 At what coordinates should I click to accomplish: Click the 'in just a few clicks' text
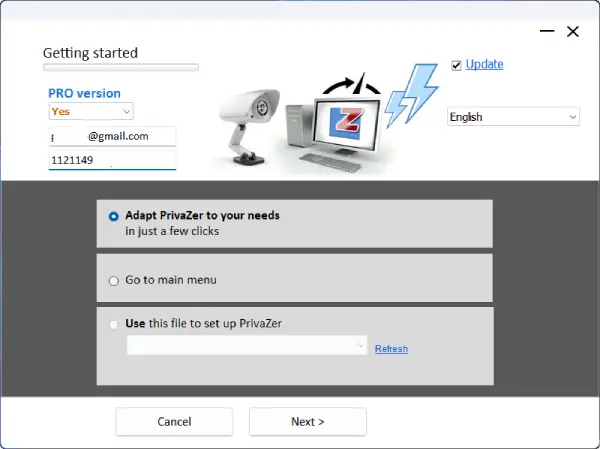coord(172,231)
